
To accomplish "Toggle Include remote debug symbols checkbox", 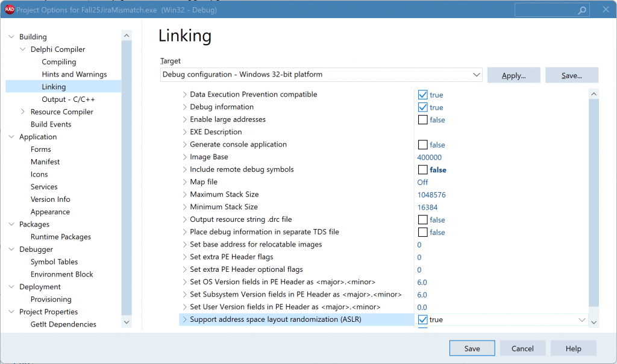I will point(422,169).
